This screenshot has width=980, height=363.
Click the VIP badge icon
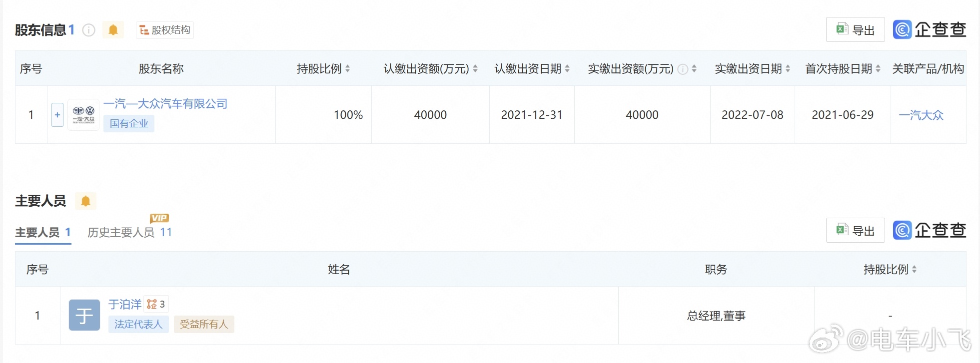click(159, 218)
